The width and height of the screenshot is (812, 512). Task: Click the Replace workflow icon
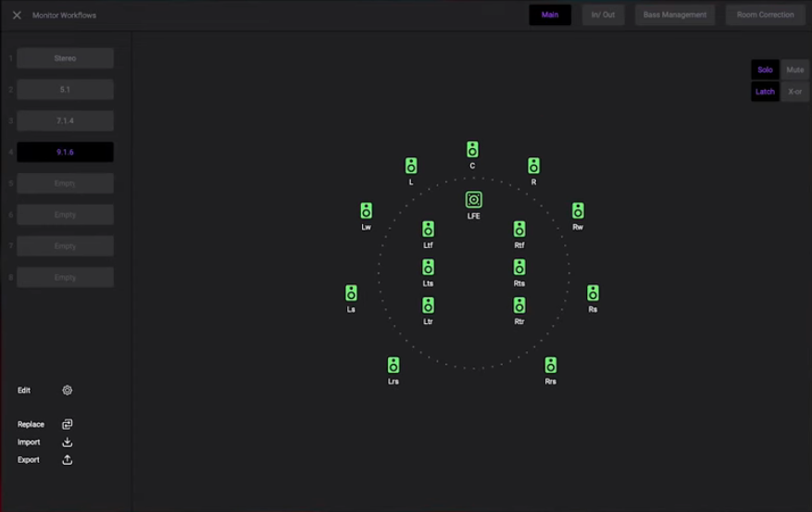tap(68, 425)
